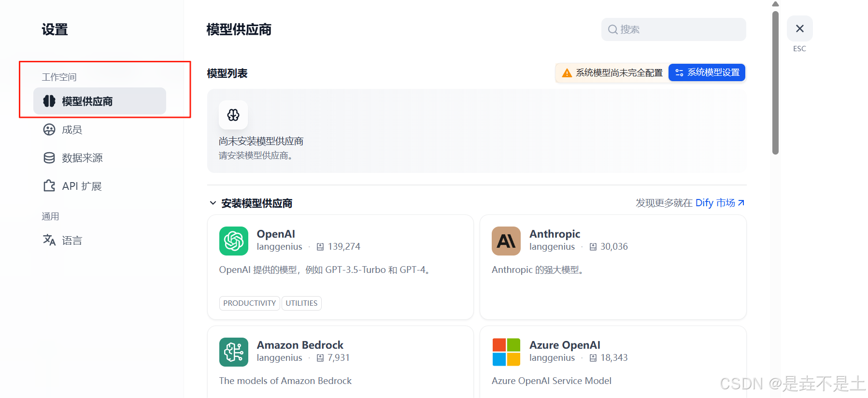
Task: Click the 尚未安装模型供应商 message
Action: click(x=261, y=141)
